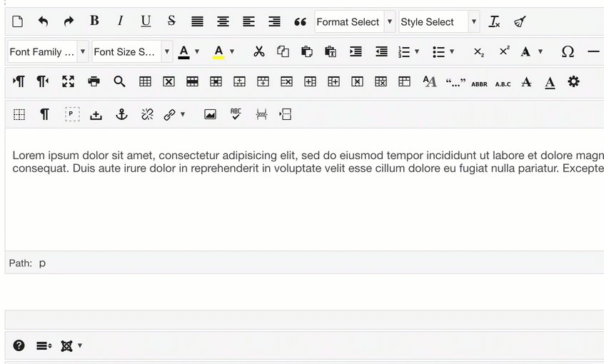Apply the yellow text highlight color

[x=218, y=52]
